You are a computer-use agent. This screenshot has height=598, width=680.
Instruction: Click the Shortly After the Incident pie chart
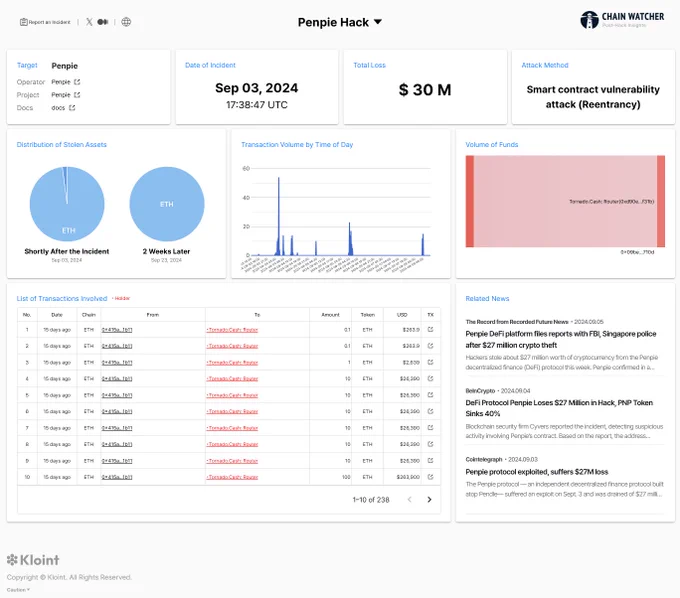click(67, 204)
